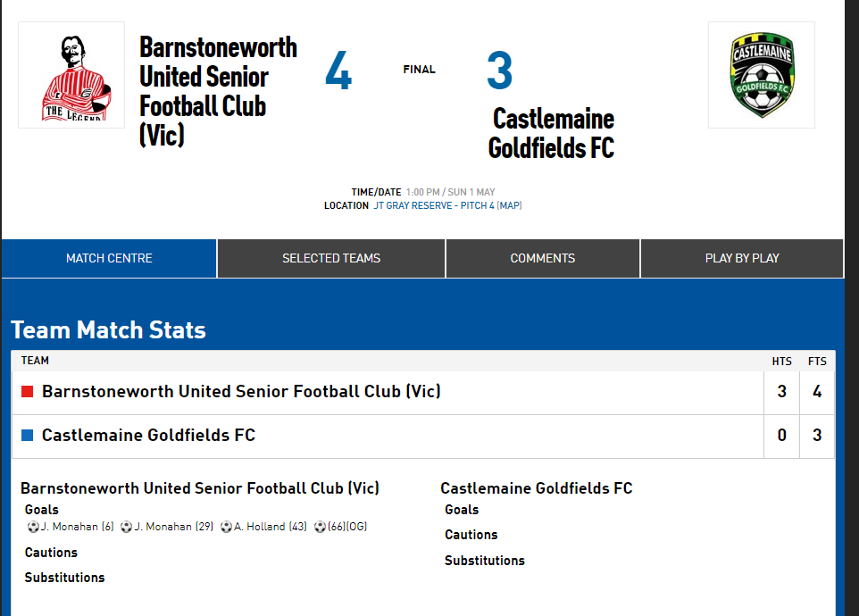Open the Selected Teams tab
Image resolution: width=859 pixels, height=616 pixels.
click(331, 258)
